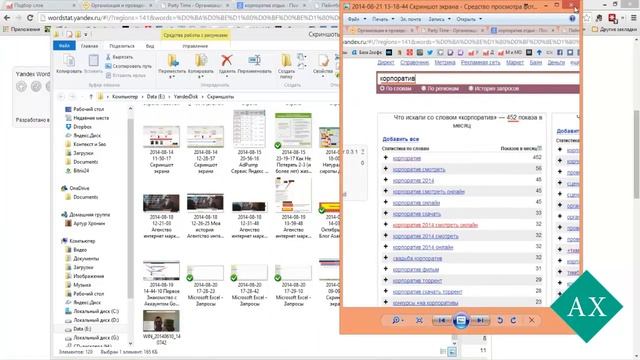
Task: Click the actual size button in Photo Viewer
Action: [419, 321]
